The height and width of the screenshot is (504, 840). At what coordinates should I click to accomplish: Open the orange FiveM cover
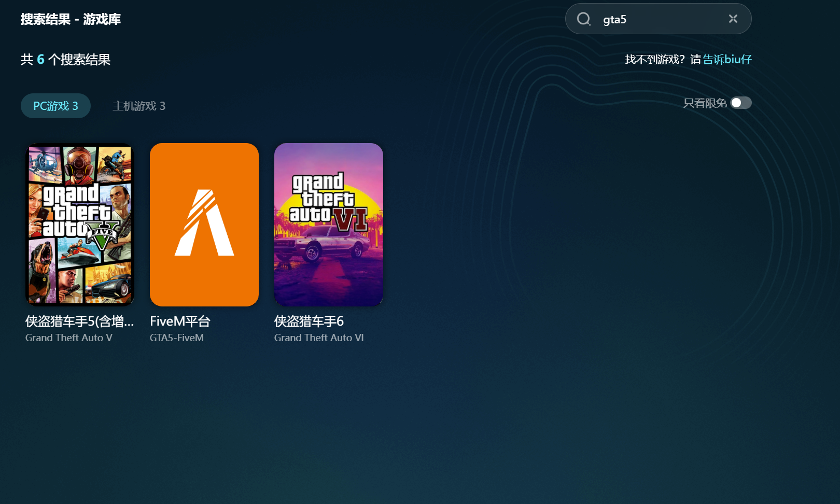[204, 225]
